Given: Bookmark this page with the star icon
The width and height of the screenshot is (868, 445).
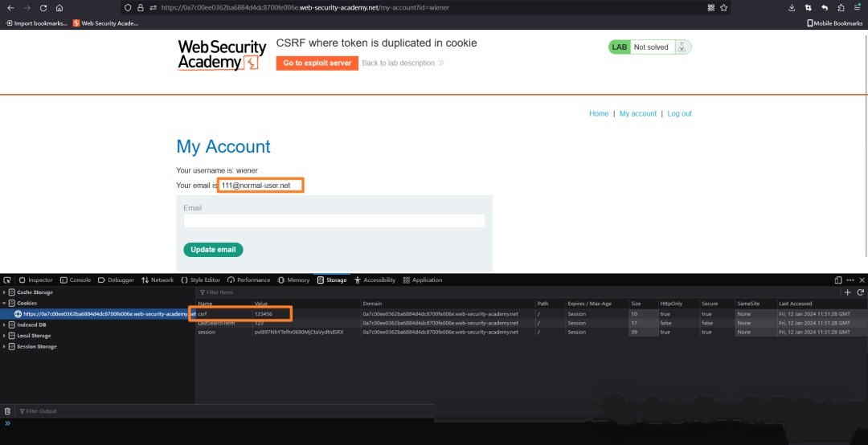Looking at the screenshot, I should (x=723, y=8).
